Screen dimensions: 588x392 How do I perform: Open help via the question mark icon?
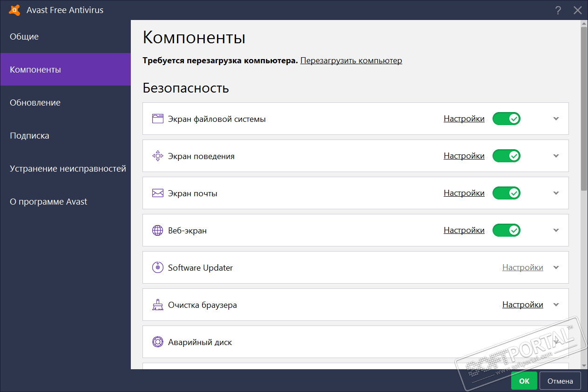(558, 10)
